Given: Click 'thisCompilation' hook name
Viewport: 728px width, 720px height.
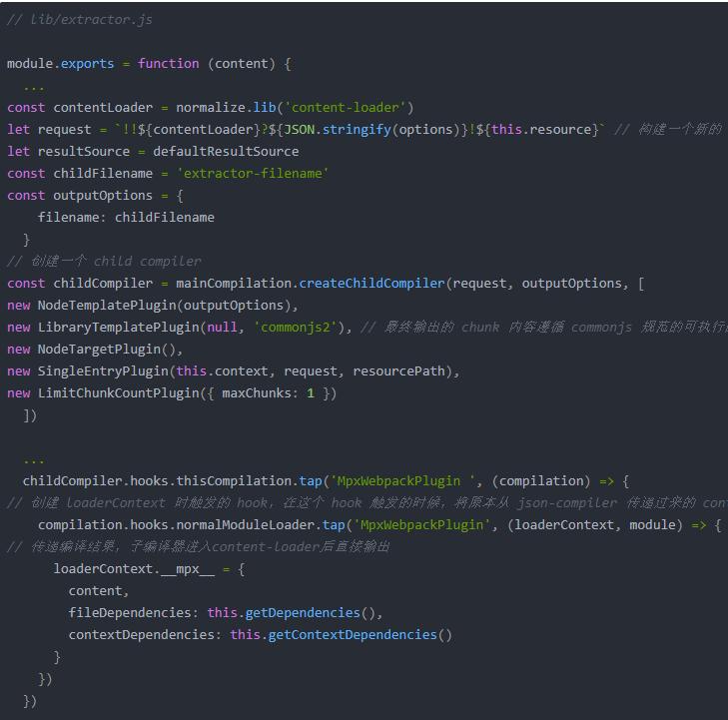Looking at the screenshot, I should coord(234,481).
